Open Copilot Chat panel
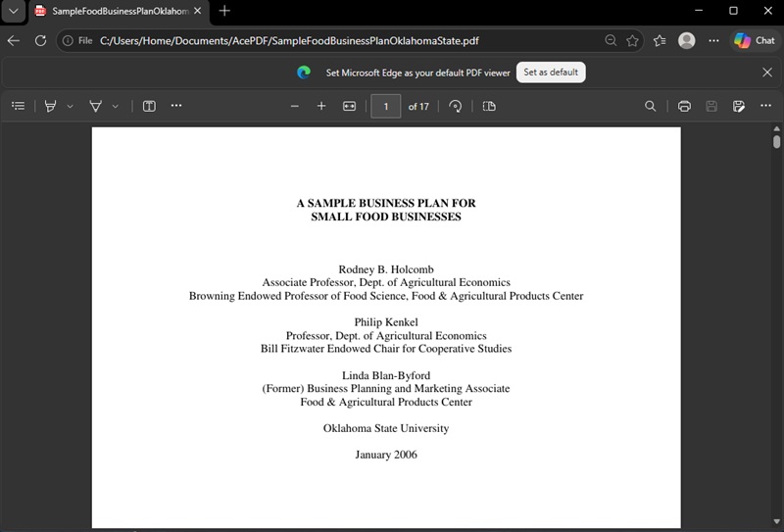Screen dimensions: 784x532 click(x=755, y=40)
